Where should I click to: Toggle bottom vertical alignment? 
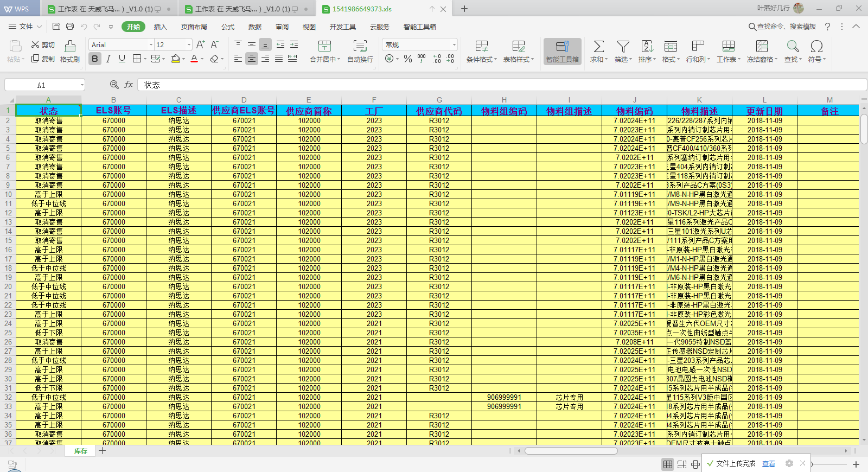[265, 44]
